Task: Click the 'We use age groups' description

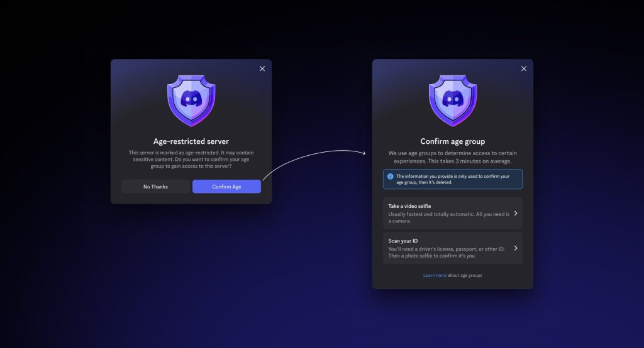Action: coord(452,157)
